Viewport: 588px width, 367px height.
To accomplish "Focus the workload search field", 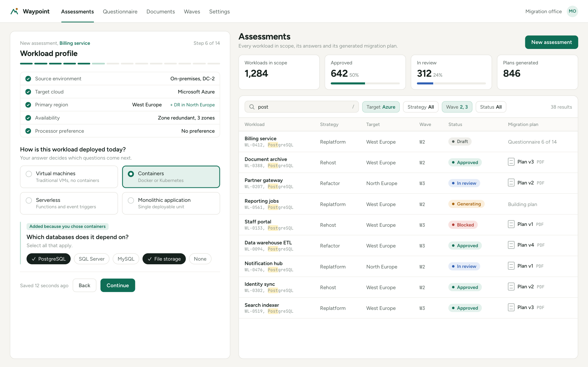I will point(302,107).
